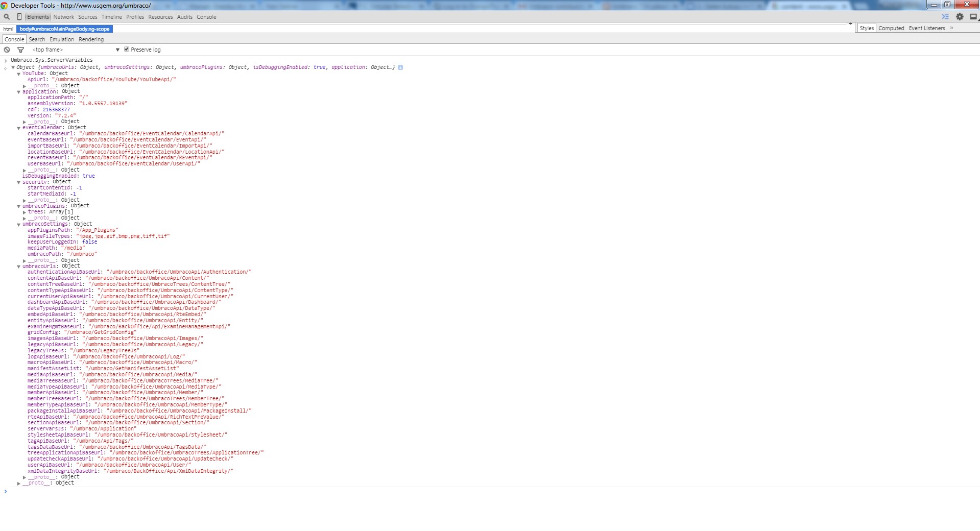980x531 pixels.
Task: Click the console input prompt line
Action: (490, 492)
